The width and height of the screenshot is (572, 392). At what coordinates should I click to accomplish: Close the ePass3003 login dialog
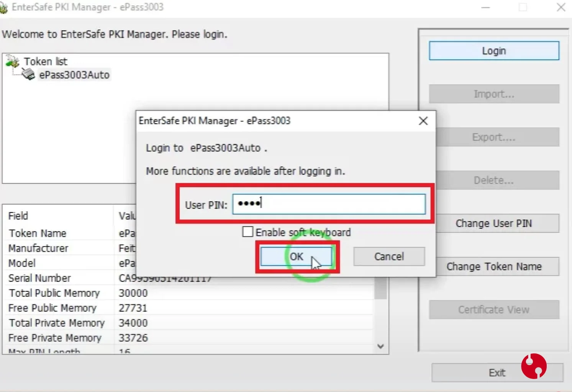point(423,121)
